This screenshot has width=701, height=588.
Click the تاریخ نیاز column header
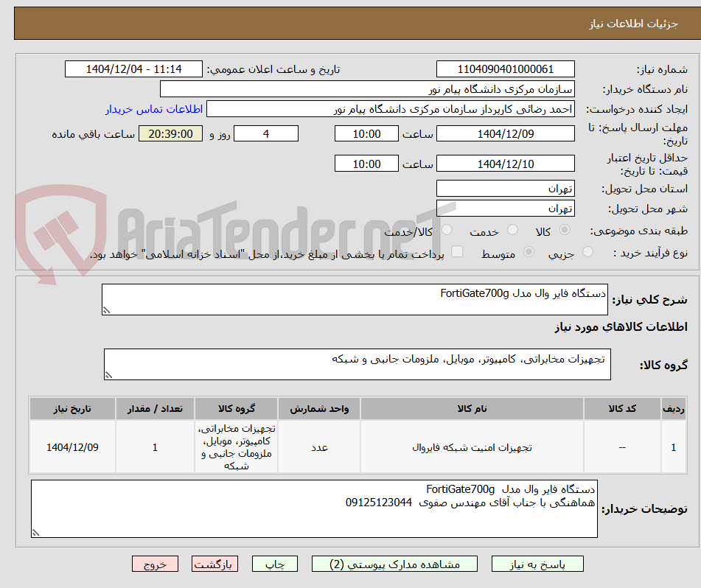point(72,408)
